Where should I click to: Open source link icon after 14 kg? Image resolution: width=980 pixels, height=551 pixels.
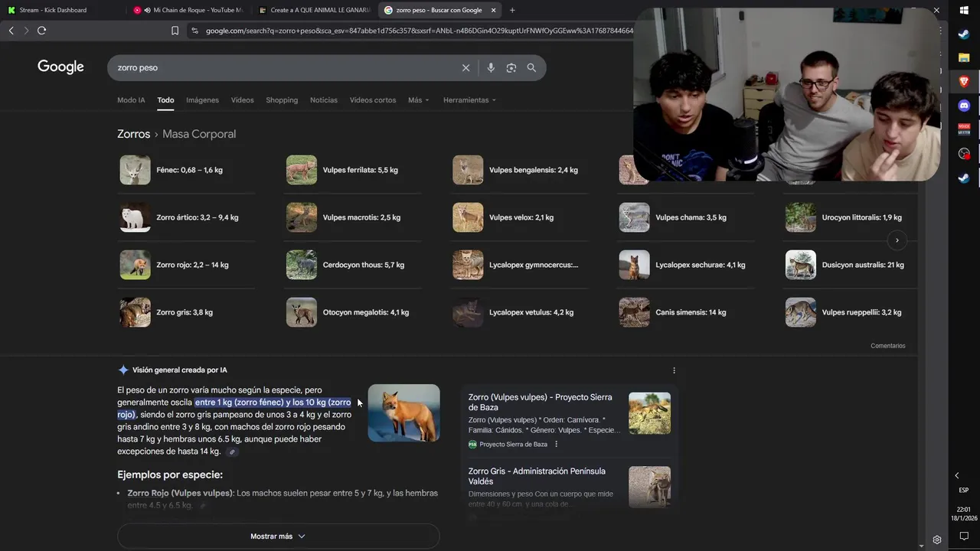click(232, 452)
